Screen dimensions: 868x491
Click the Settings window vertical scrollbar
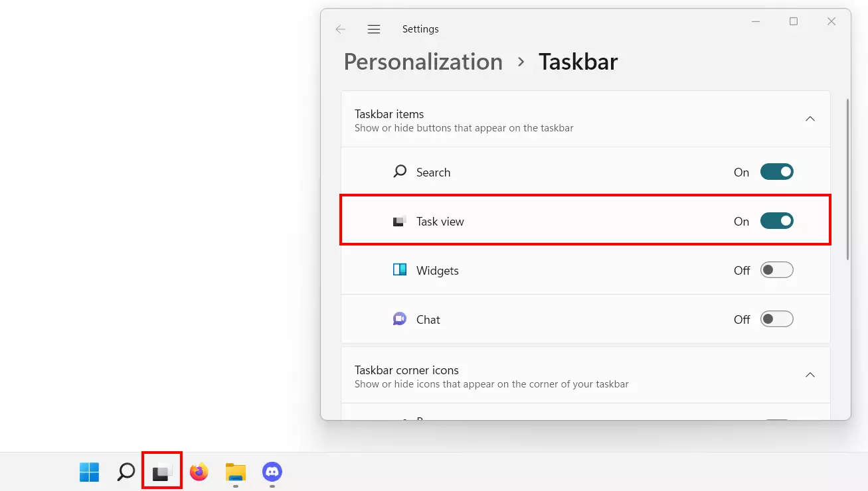pos(847,179)
